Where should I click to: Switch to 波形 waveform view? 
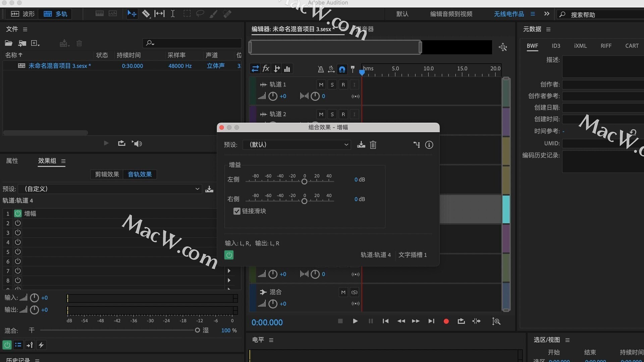tap(23, 14)
